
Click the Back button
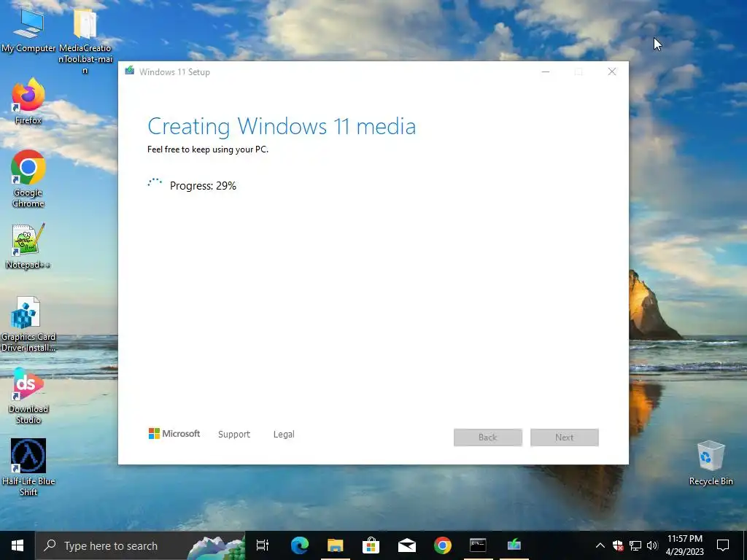488,437
